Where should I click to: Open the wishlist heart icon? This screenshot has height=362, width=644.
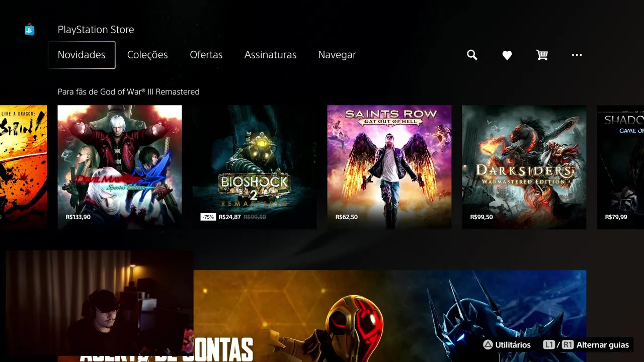[507, 55]
